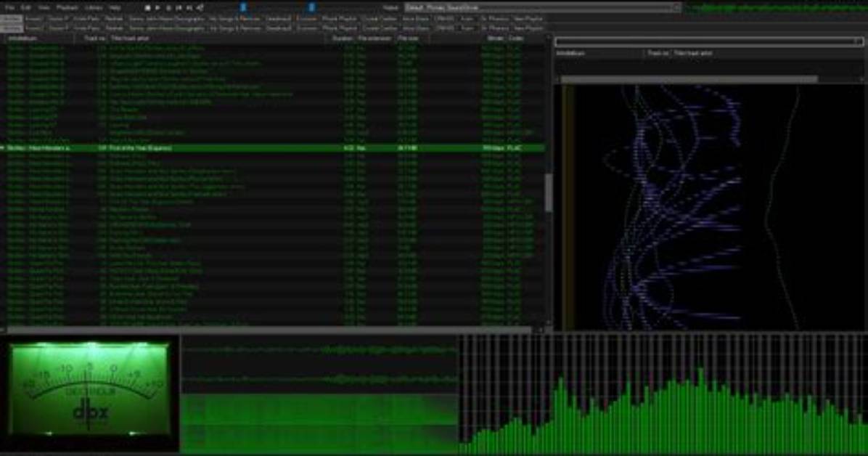Open the Help menu
This screenshot has height=456, width=868.
(x=115, y=8)
